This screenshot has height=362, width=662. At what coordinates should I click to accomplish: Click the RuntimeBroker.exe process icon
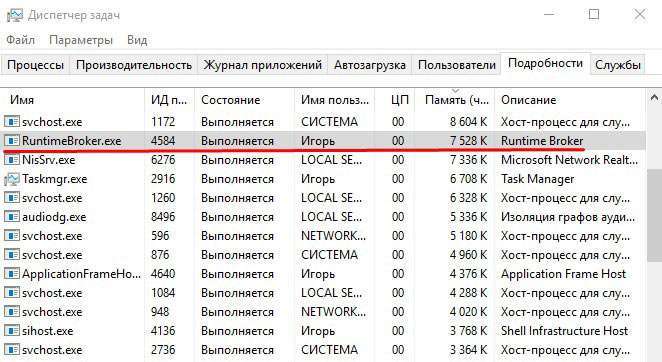12,141
